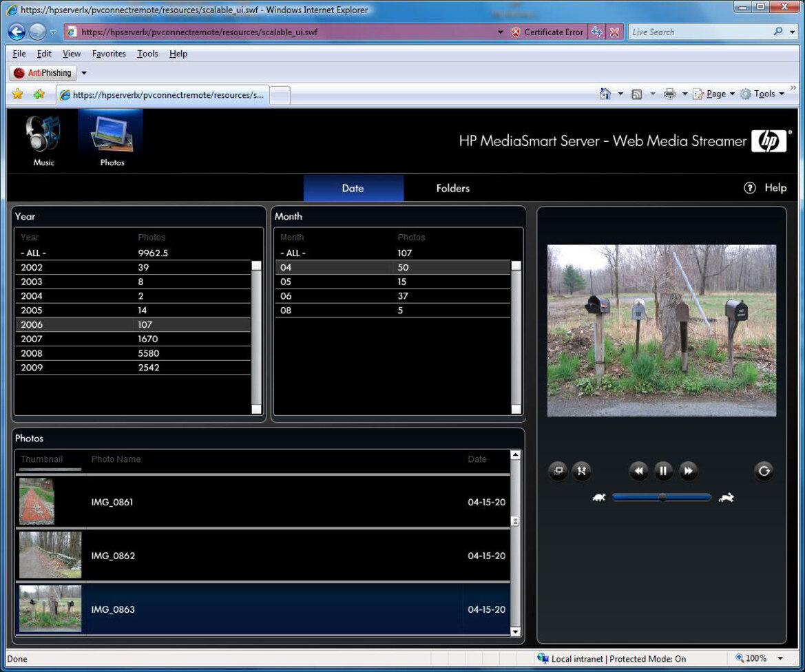Viewport: 805px width, 672px height.
Task: Pause the slideshow
Action: (x=662, y=471)
